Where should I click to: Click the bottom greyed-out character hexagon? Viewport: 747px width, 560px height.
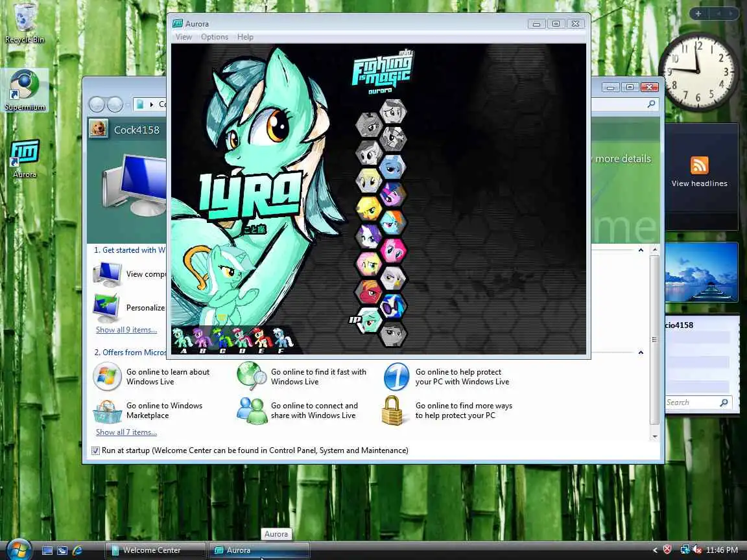(393, 334)
